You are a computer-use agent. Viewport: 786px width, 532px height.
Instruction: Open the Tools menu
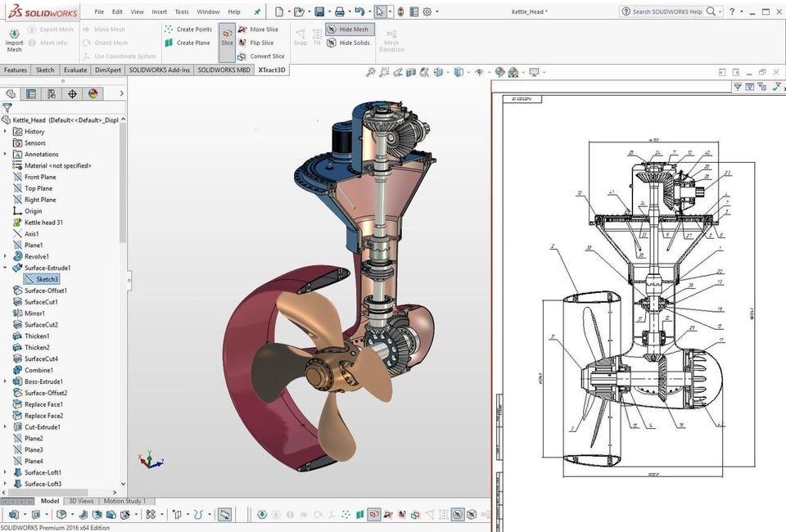pos(182,11)
